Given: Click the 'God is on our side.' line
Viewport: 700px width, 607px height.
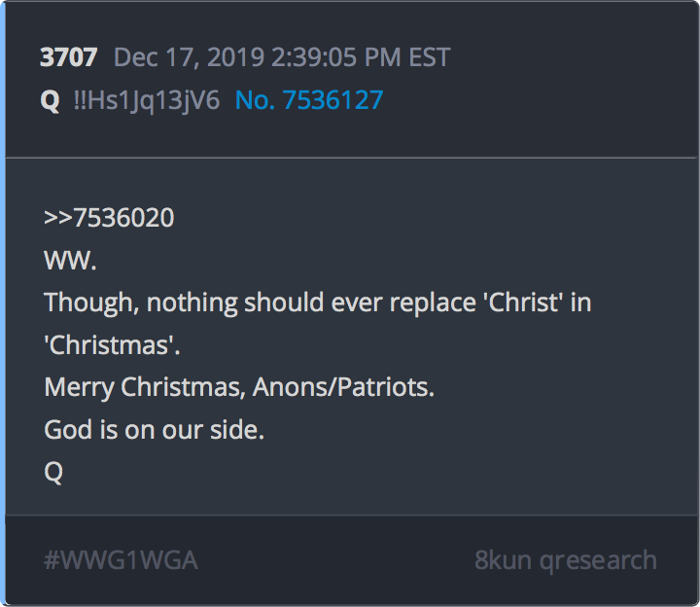Looking at the screenshot, I should [154, 429].
